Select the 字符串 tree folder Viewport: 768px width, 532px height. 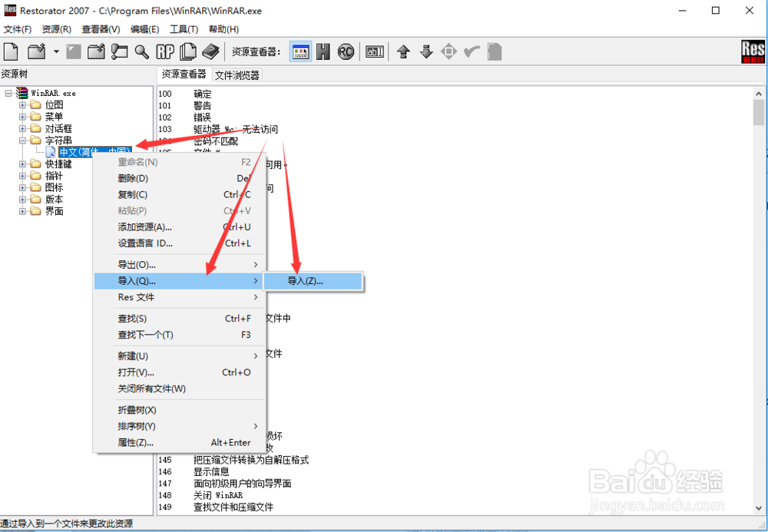point(58,140)
